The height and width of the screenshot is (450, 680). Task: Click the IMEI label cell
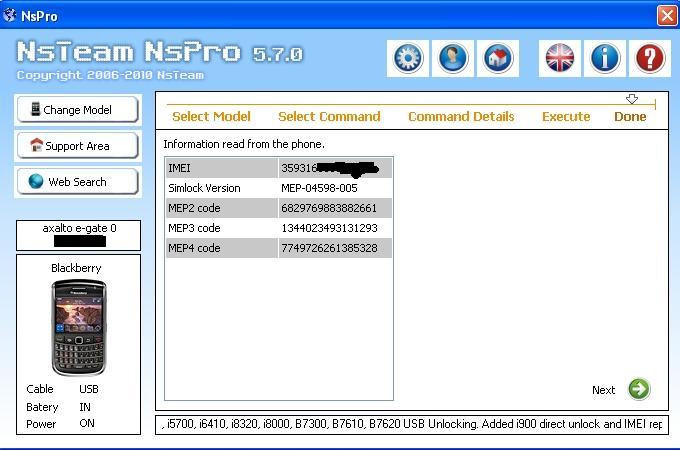click(222, 168)
